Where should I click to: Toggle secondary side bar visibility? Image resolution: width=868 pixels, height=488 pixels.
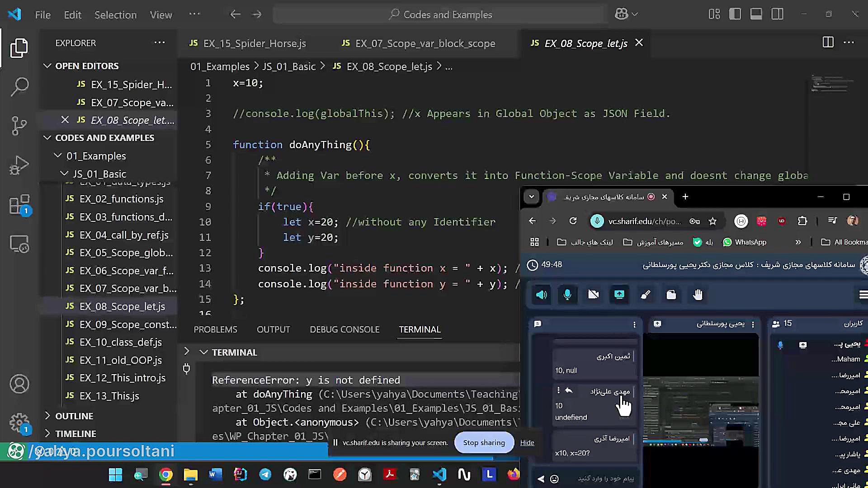778,14
